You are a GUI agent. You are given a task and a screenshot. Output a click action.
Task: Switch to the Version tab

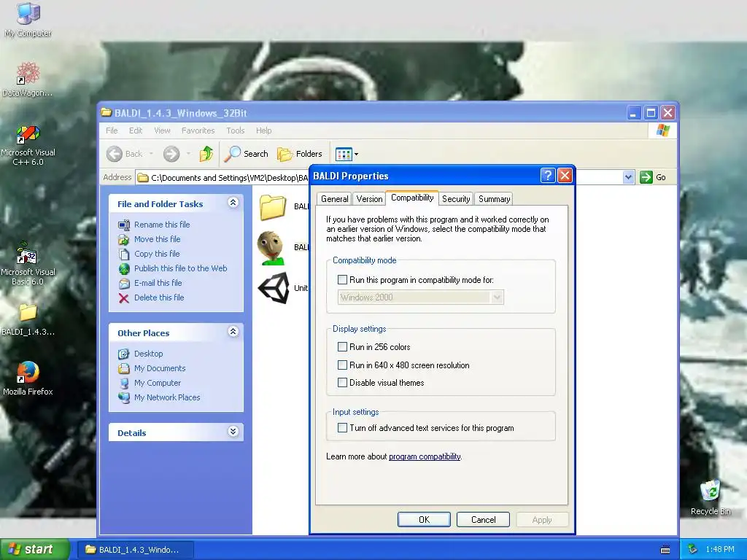point(369,199)
